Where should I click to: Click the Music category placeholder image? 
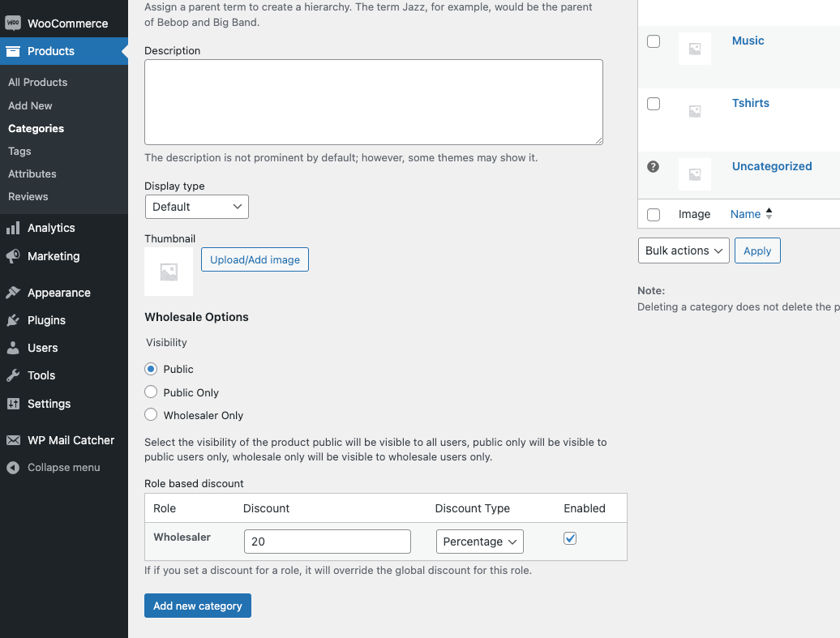695,49
